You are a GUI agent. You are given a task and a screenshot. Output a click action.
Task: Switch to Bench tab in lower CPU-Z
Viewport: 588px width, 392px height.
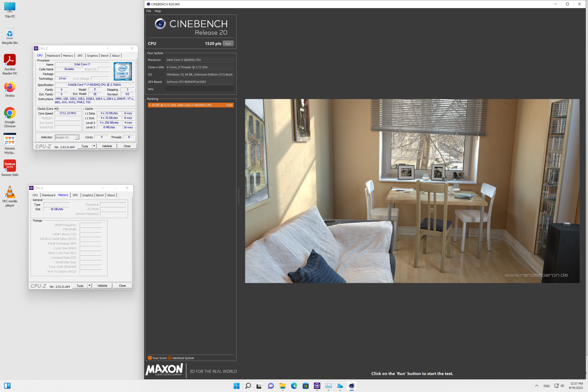click(100, 195)
